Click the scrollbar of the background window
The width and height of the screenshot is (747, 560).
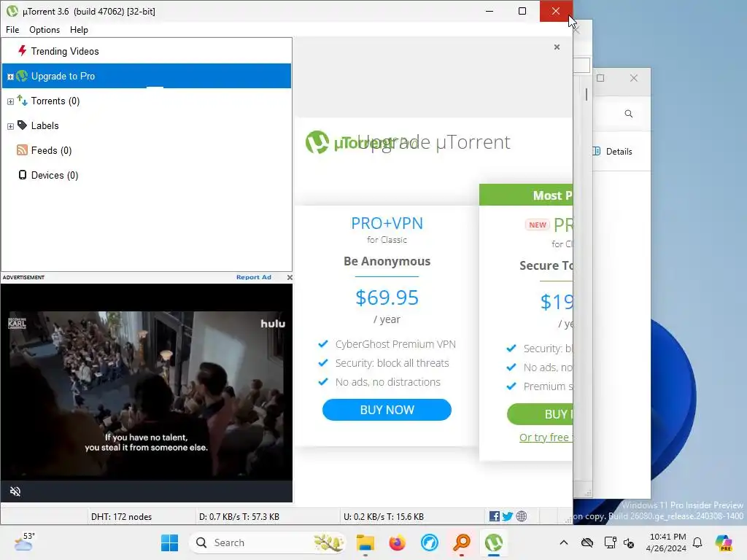[x=587, y=95]
